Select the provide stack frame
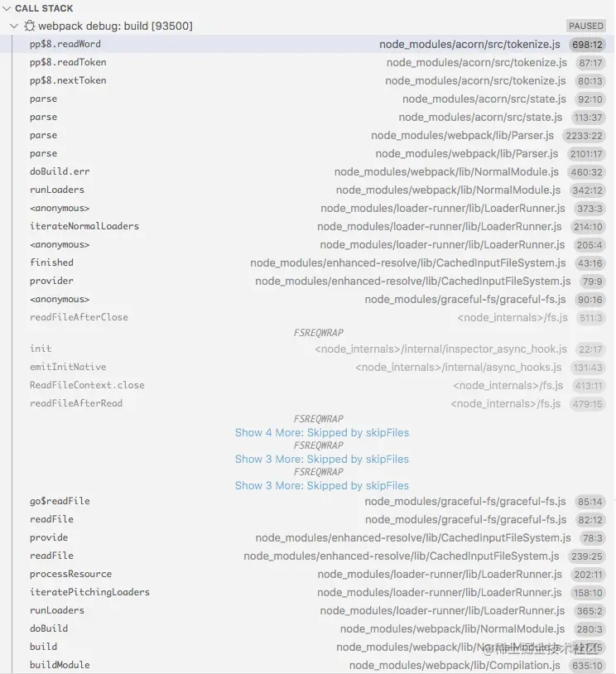Screen dimensions: 616x674 [x=308, y=537]
